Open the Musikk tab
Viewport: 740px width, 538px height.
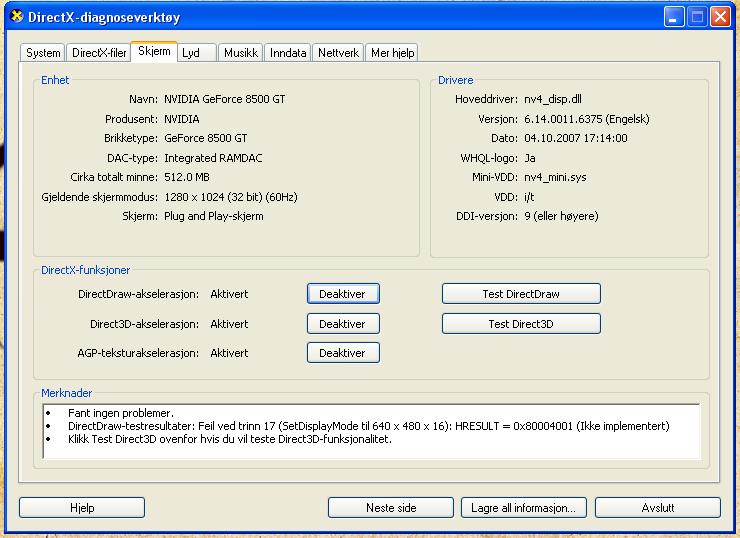(x=241, y=53)
